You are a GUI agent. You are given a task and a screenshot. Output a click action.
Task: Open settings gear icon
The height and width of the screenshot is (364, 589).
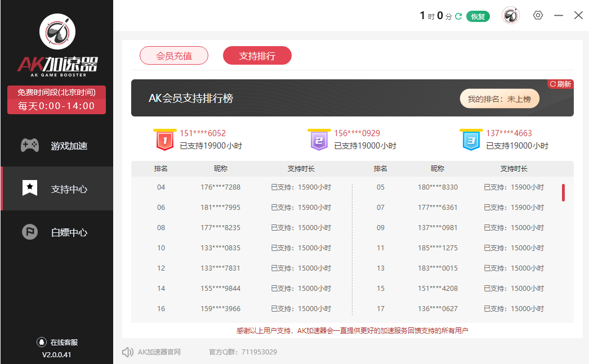click(x=538, y=15)
